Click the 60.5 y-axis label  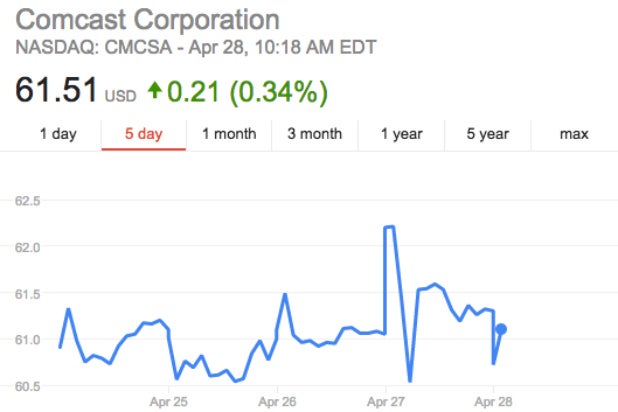[28, 386]
